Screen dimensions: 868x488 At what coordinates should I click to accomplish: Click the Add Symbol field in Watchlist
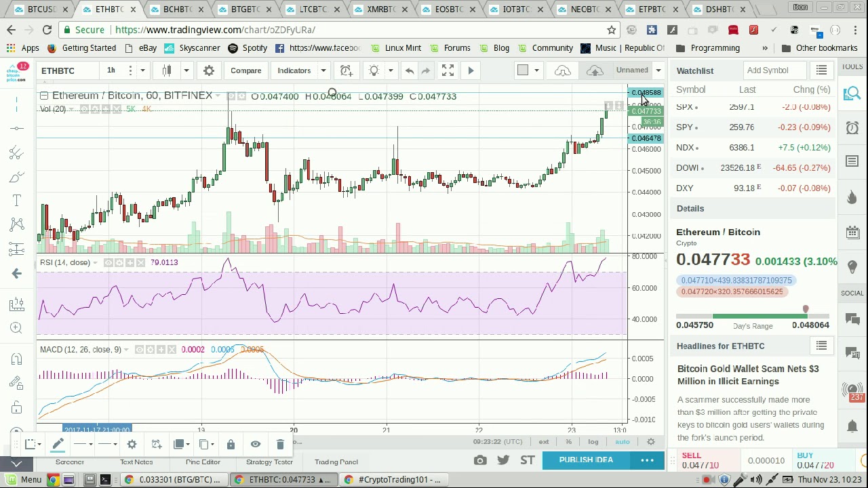point(775,70)
